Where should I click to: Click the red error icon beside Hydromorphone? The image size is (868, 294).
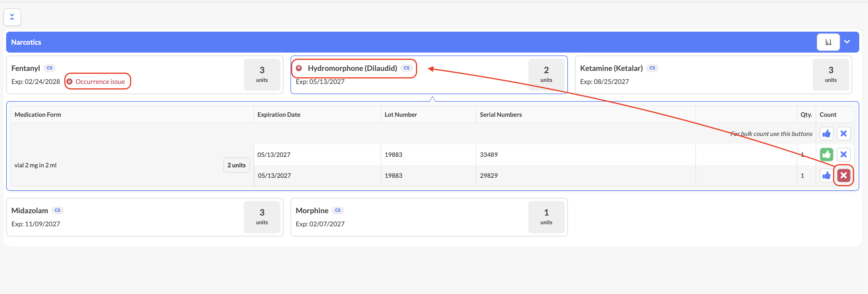[299, 68]
